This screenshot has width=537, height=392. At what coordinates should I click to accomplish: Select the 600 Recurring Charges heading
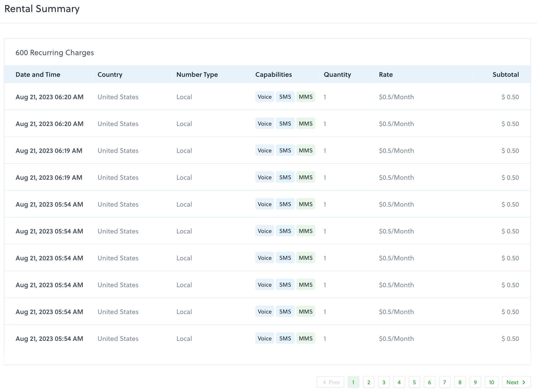[x=55, y=53]
